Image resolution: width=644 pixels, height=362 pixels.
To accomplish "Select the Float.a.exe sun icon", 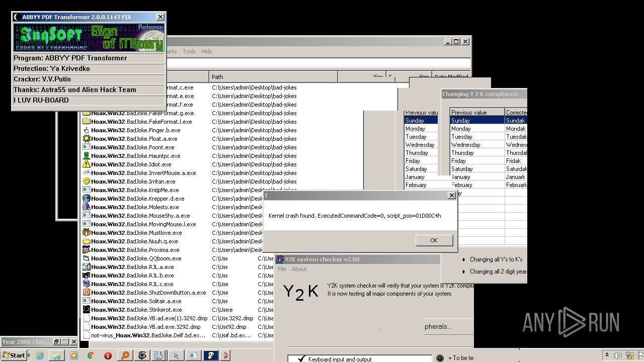I will click(87, 139).
